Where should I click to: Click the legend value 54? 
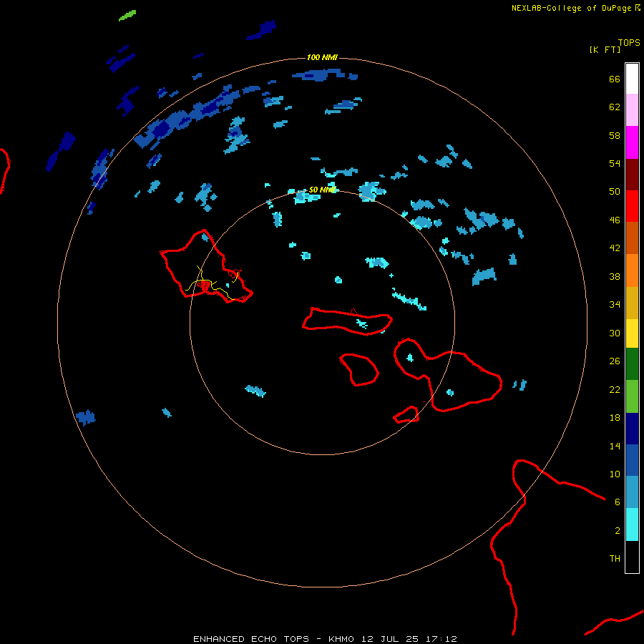click(615, 163)
